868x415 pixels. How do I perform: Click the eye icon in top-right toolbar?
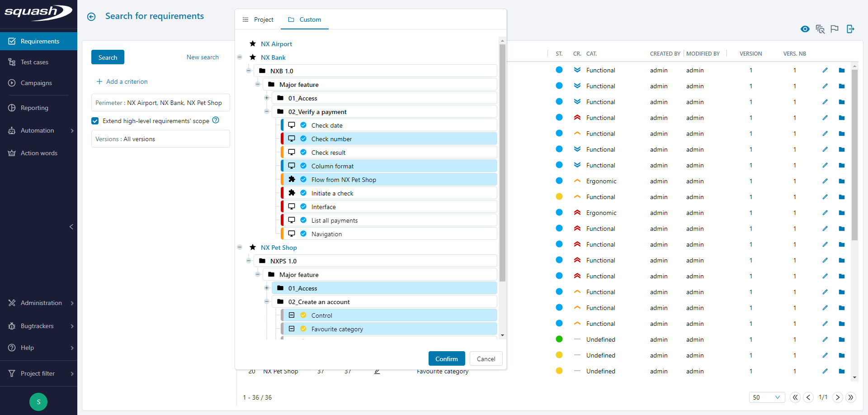click(805, 29)
